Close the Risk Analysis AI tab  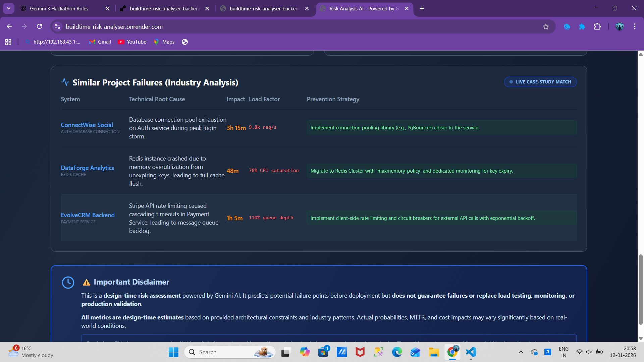point(407,8)
